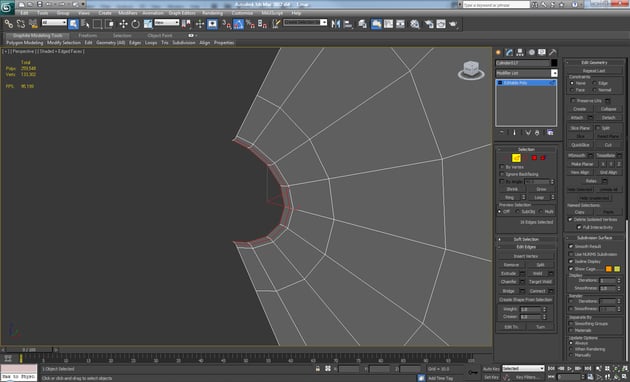Open the Hierarchy command panel tab

(x=520, y=52)
